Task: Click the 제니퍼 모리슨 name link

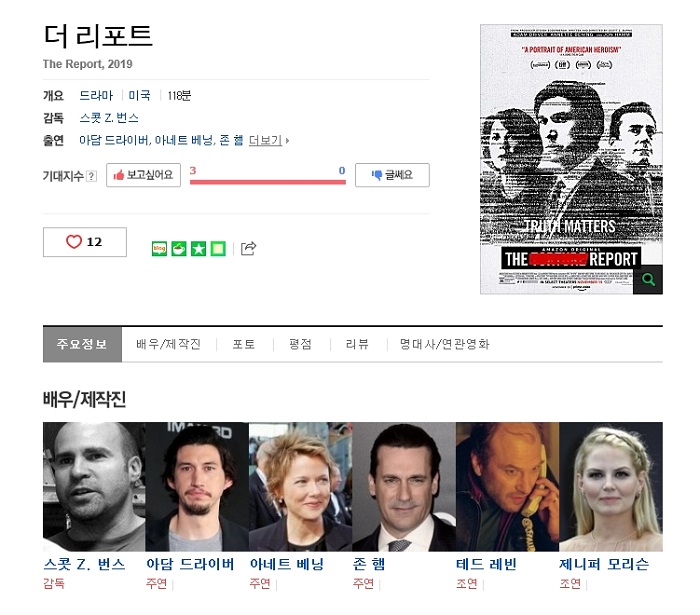Action: click(604, 564)
